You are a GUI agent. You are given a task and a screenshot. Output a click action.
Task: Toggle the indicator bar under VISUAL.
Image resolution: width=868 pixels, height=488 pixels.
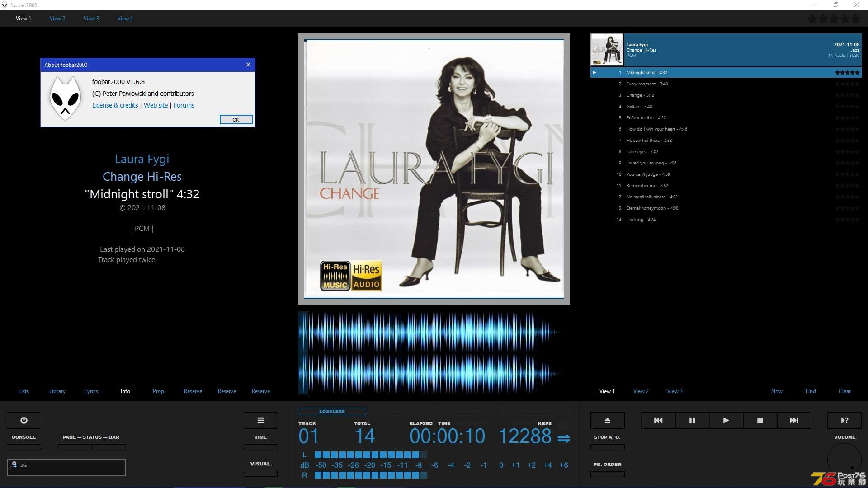(x=261, y=474)
